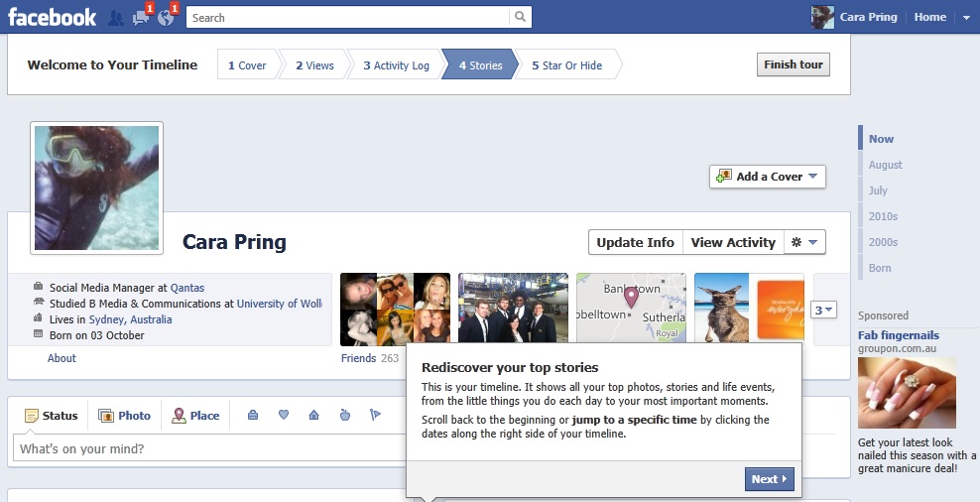Open the account dropdown arrow in top bar

pyautogui.click(x=966, y=18)
